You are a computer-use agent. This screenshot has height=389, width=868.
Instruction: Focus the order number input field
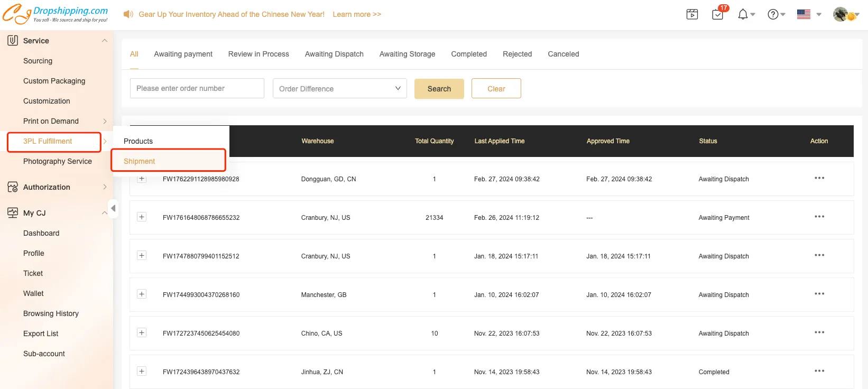pyautogui.click(x=197, y=88)
